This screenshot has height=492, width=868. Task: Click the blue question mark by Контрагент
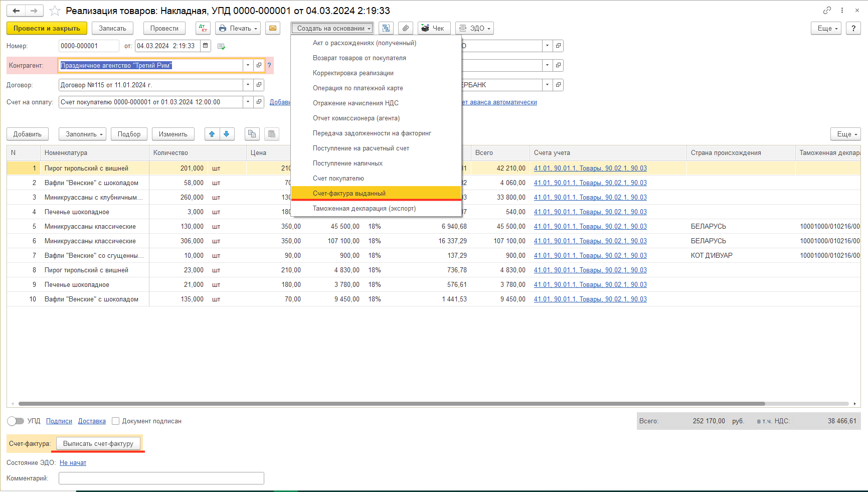point(269,65)
